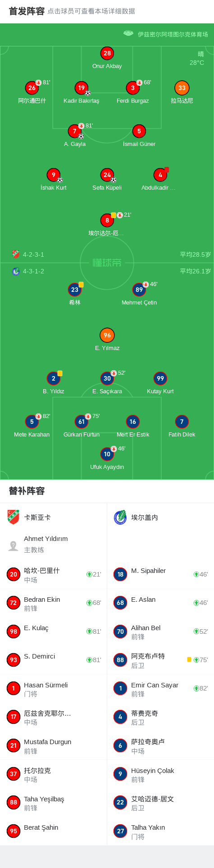Tap Sefa Küpeli number 24 icon
214x868 pixels.
[107, 175]
